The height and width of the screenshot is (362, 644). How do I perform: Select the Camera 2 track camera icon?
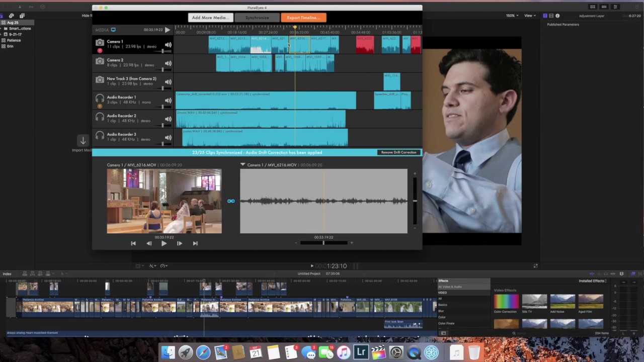coord(100,61)
